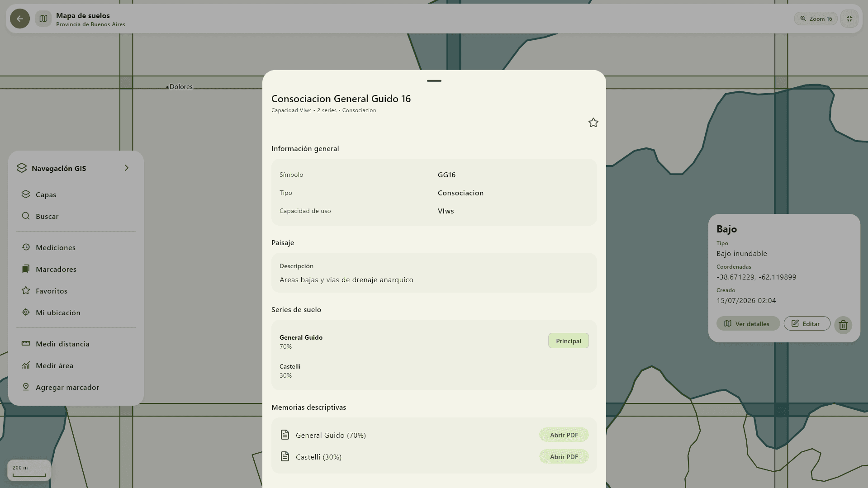Open Mediciones in the navigation panel
This screenshot has height=488, width=868.
pyautogui.click(x=76, y=247)
